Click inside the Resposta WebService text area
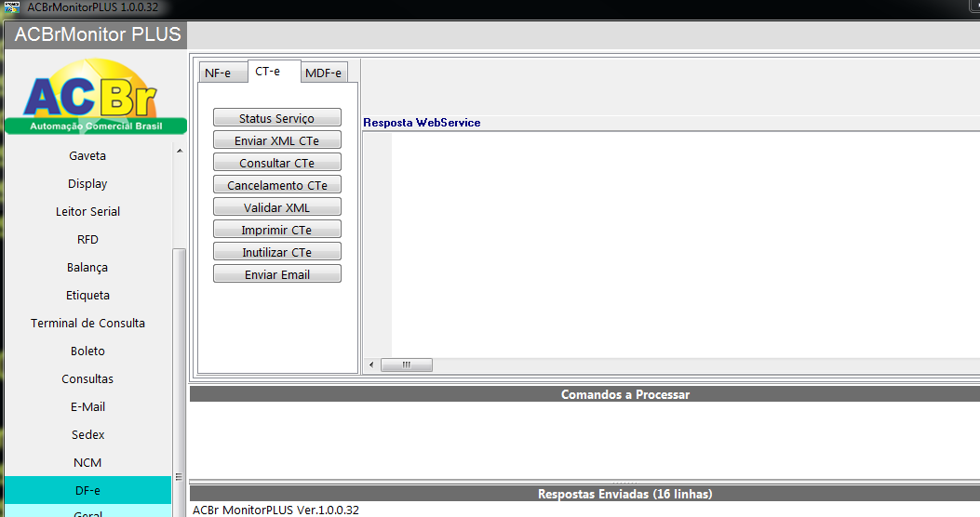Screen dimensions: 980x517 (x=685, y=245)
